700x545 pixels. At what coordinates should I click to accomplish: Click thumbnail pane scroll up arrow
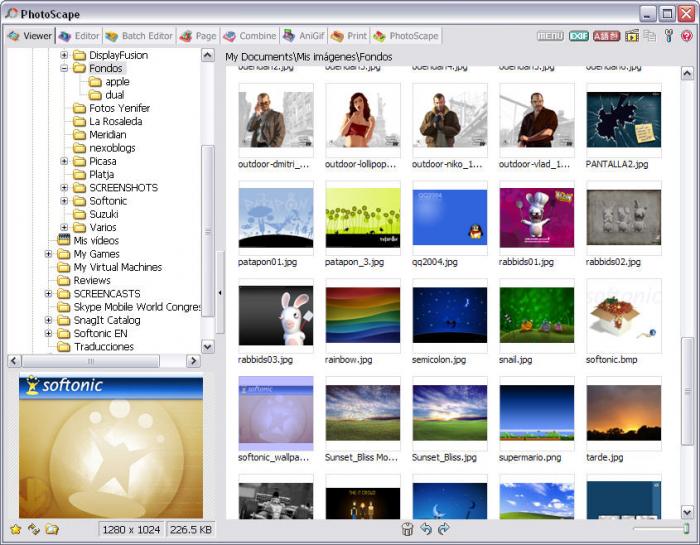point(688,73)
